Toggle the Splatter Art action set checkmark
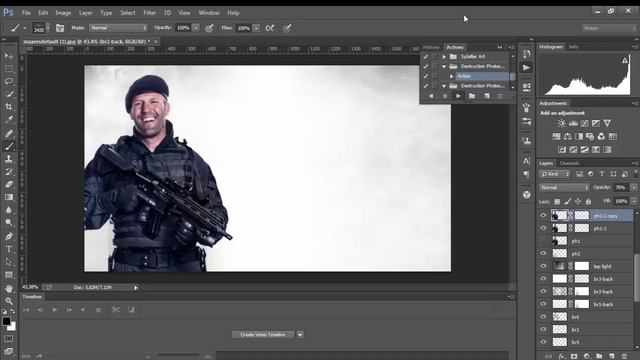This screenshot has width=640, height=360. pyautogui.click(x=426, y=57)
